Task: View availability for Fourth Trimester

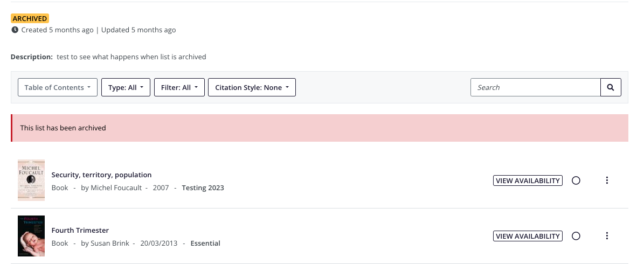Action: pos(528,236)
